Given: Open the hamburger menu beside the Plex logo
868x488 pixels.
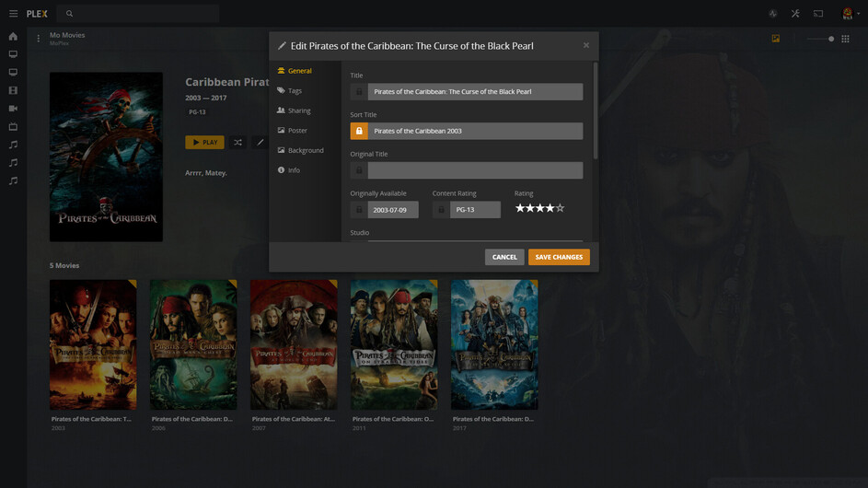Looking at the screenshot, I should tap(13, 13).
